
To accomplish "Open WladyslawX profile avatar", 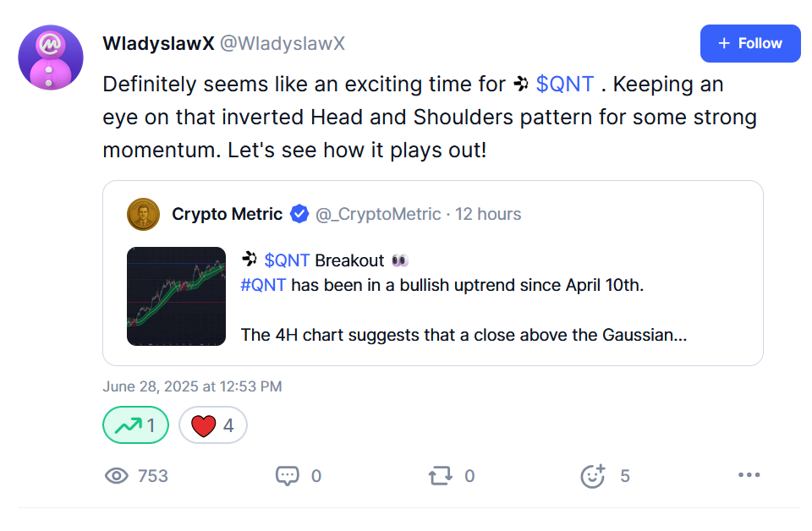I will click(51, 58).
